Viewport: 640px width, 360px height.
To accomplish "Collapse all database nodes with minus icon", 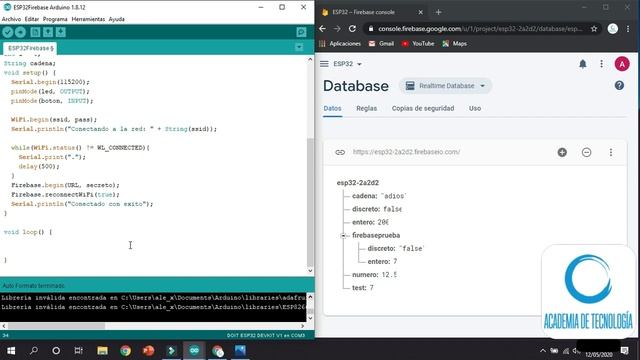I will coord(587,152).
